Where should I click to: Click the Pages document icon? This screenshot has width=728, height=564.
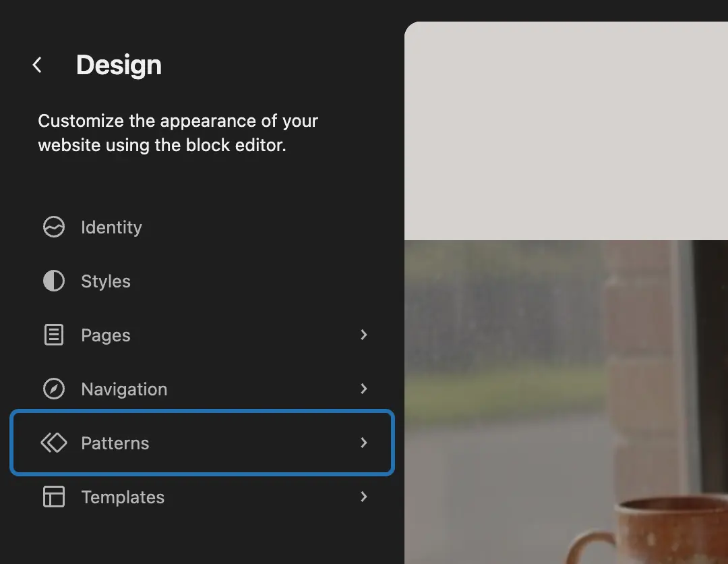click(x=54, y=335)
